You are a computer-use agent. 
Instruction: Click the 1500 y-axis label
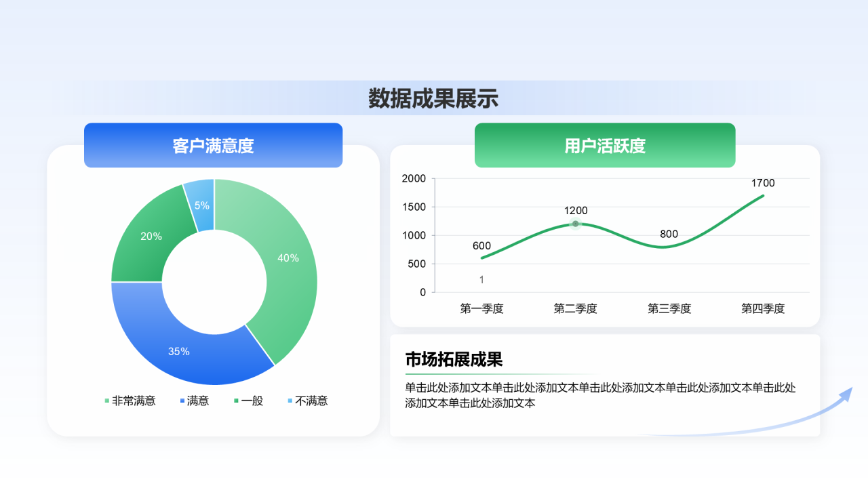pos(414,207)
